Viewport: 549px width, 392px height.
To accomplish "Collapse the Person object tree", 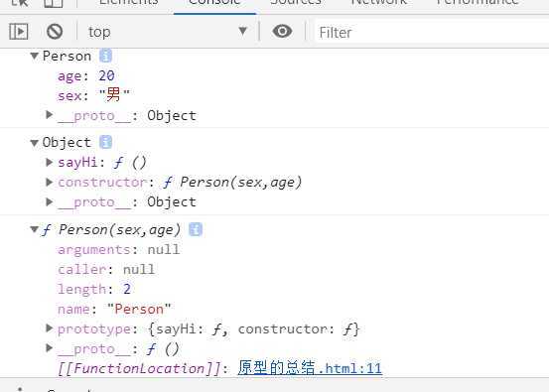I will coord(35,56).
